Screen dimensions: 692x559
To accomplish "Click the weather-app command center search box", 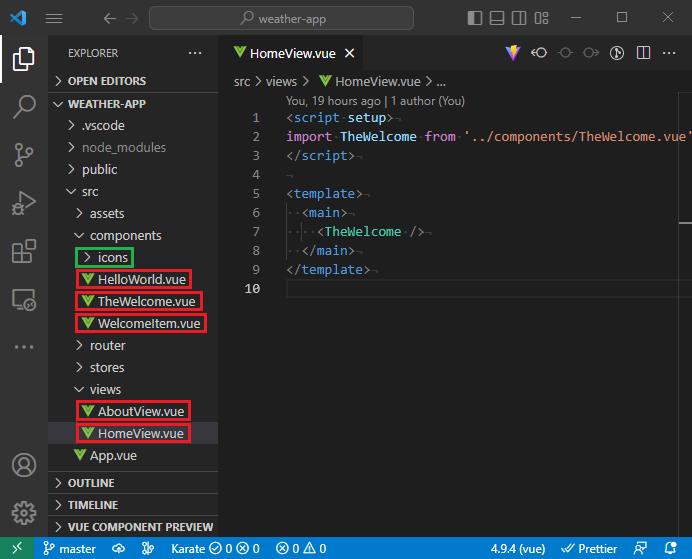I will tap(282, 19).
